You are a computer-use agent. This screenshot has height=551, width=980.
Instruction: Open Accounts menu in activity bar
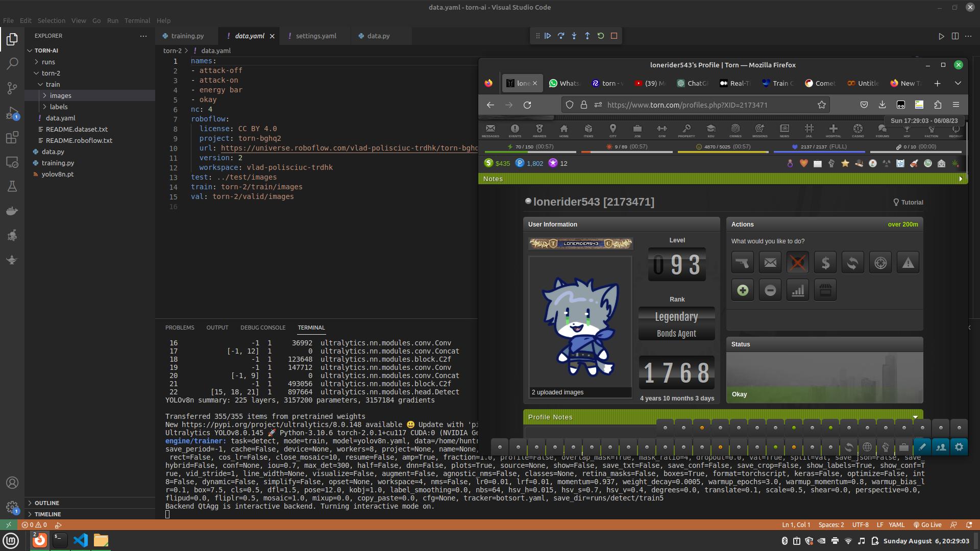[12, 483]
